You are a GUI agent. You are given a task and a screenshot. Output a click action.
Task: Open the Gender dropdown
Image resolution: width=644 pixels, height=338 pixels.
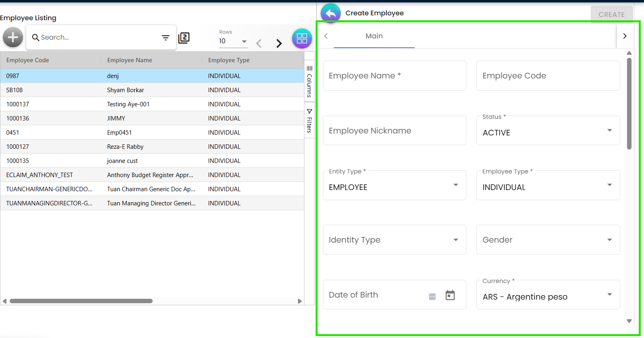tap(548, 240)
